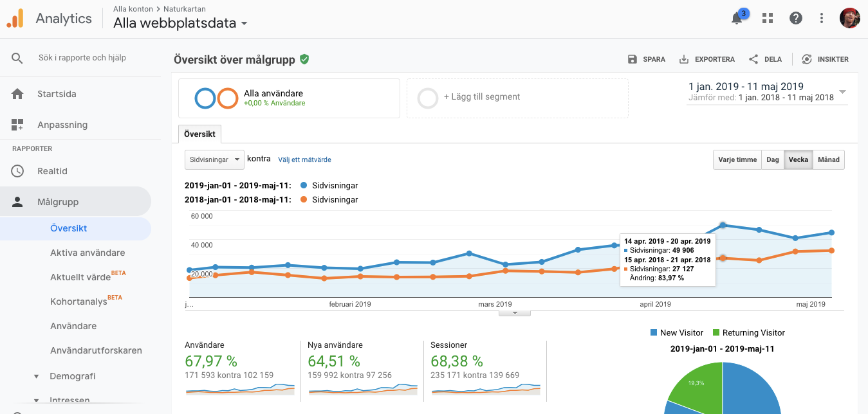Click the Sök i rapporter search field
868x414 pixels.
(82, 58)
